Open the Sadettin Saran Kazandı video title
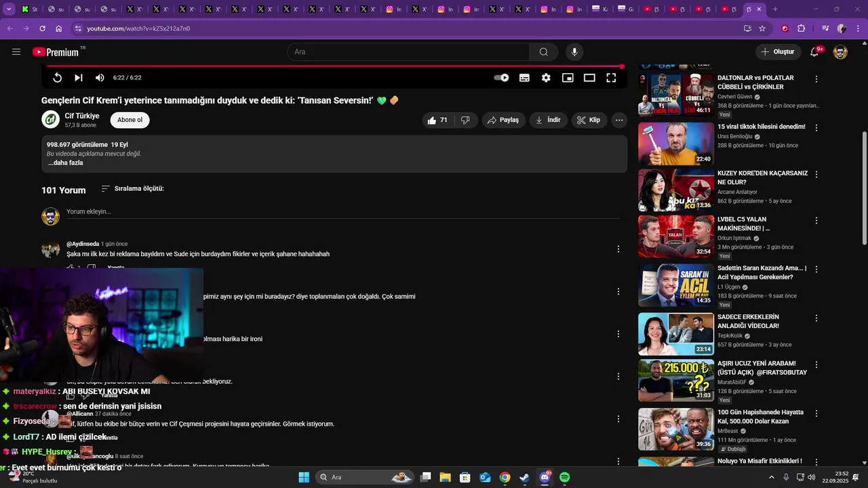 point(762,272)
